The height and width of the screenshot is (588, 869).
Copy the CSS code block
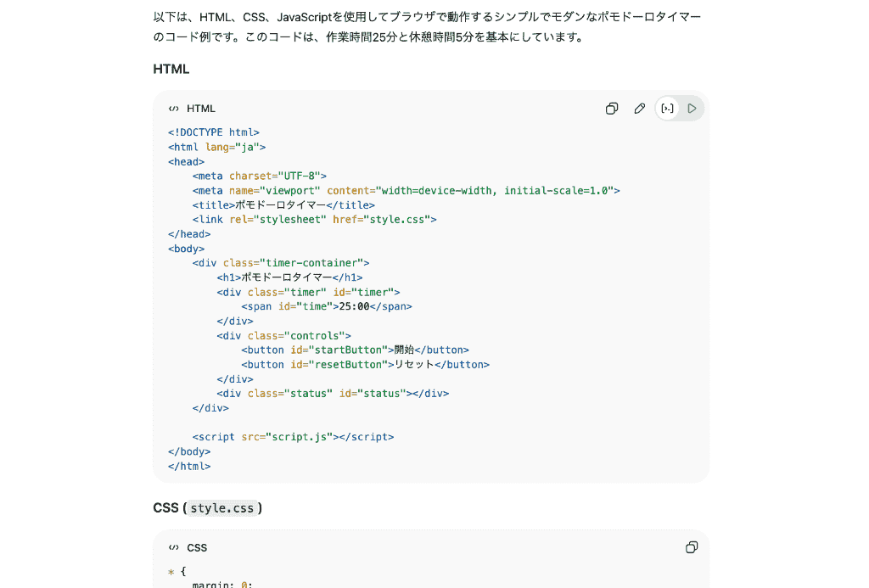pyautogui.click(x=692, y=547)
